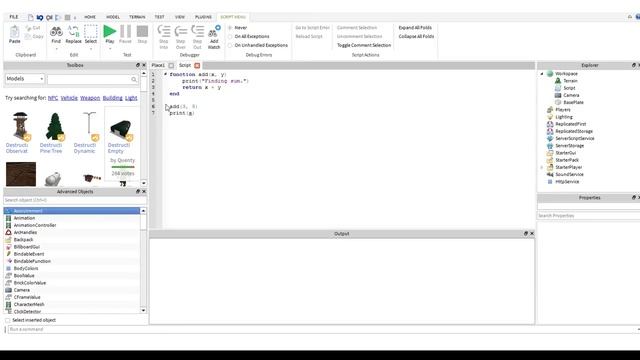Click the Paste clipboard icon
Screen dimensions: 640x360
point(15,32)
